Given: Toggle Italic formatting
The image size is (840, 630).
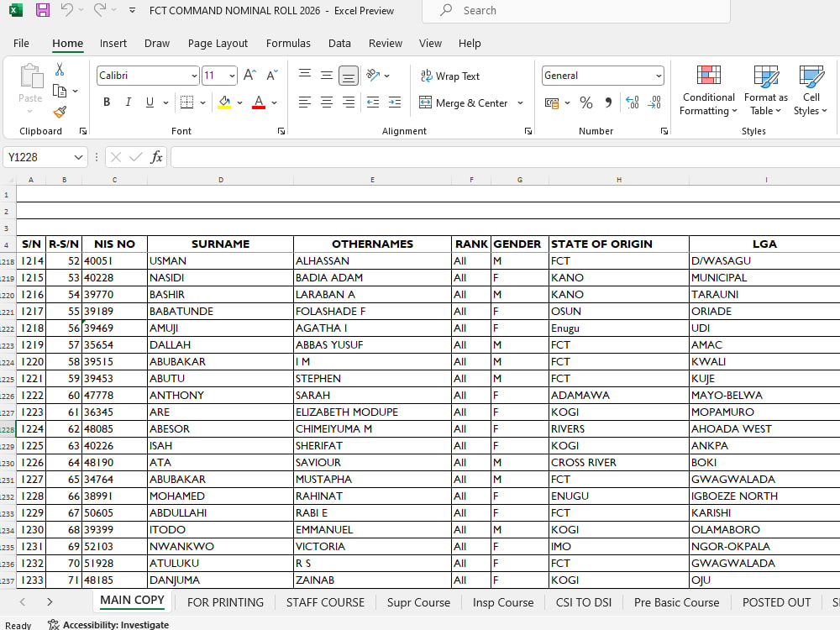Looking at the screenshot, I should 128,102.
